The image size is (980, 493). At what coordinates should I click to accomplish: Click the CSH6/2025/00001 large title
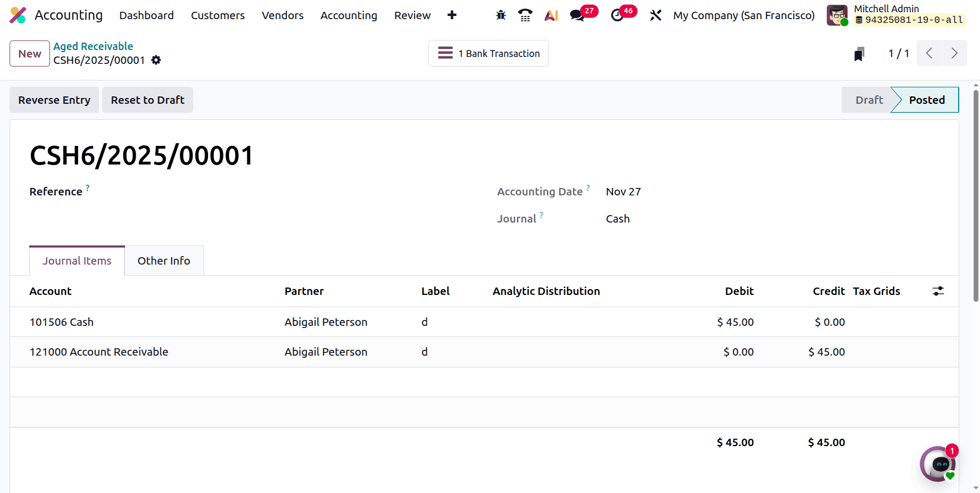[142, 155]
